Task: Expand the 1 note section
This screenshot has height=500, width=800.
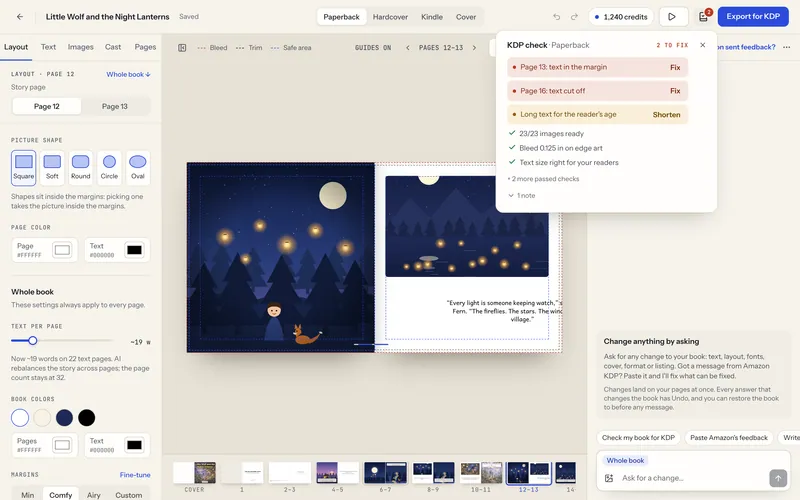Action: click(x=522, y=195)
